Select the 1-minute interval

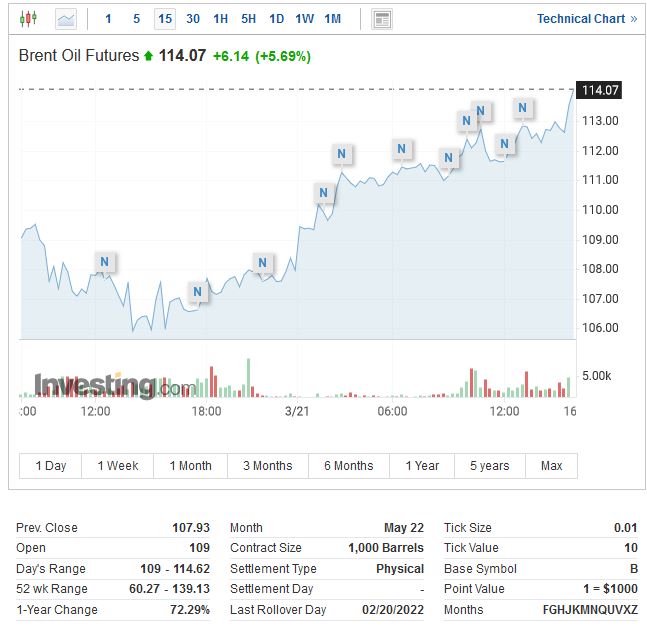click(109, 18)
